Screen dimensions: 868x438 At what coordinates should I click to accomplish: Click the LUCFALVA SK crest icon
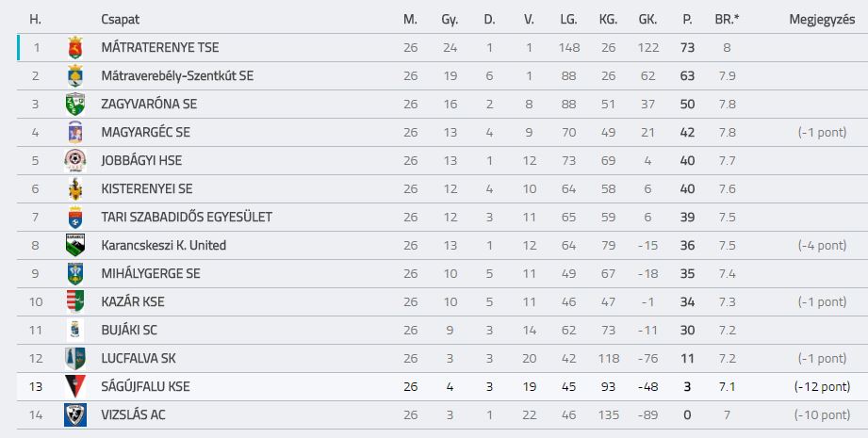pos(75,358)
